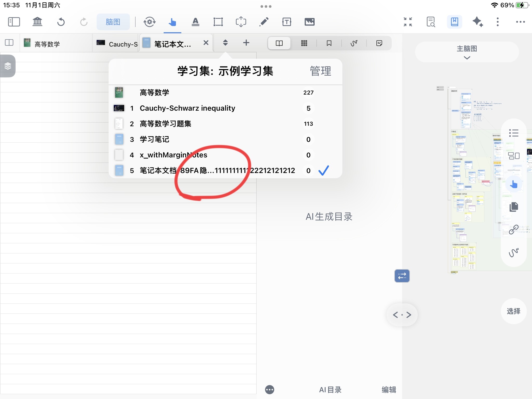Select 高等数学习题集 from the list

pyautogui.click(x=165, y=124)
